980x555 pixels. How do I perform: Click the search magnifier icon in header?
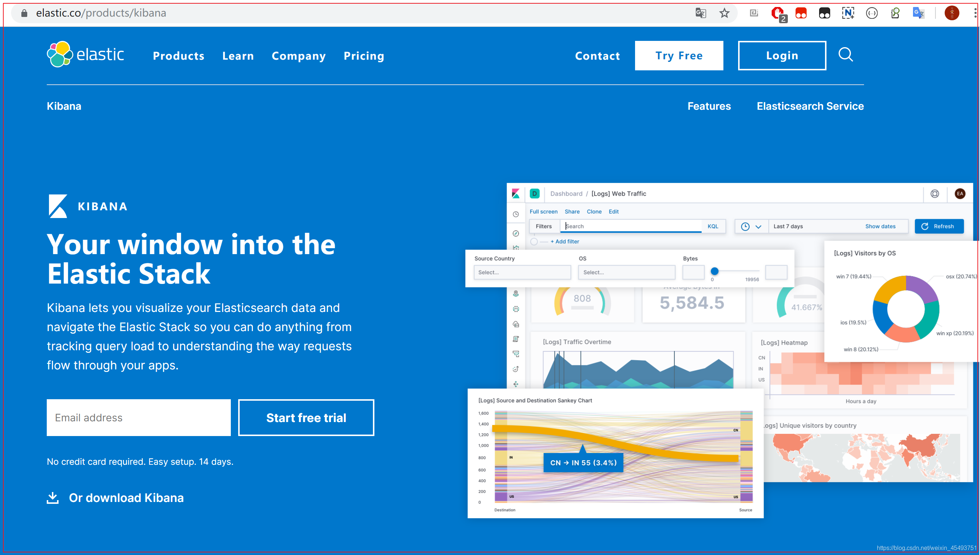845,55
